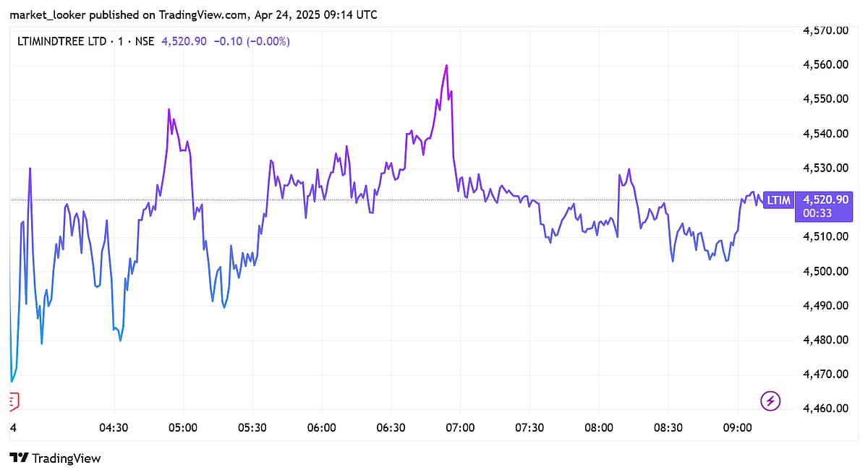Click the LTIM symbol price tag
The height and width of the screenshot is (475, 868).
[x=778, y=200]
